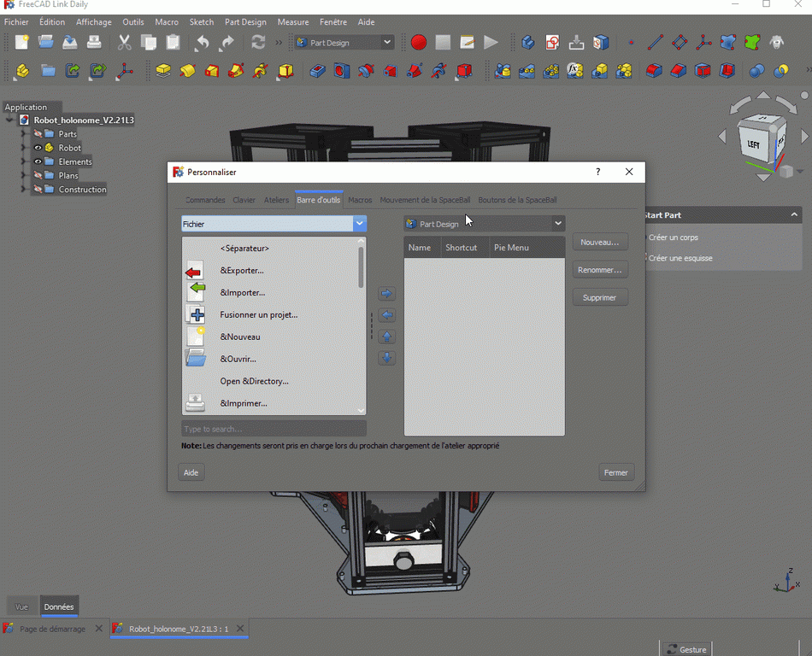Show the hidden Parts folder
This screenshot has height=656, width=812.
click(x=38, y=134)
